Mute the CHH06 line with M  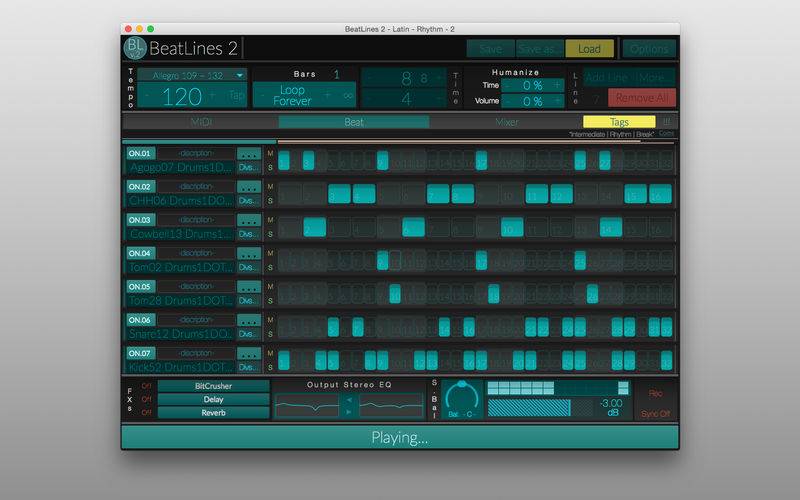tap(270, 187)
